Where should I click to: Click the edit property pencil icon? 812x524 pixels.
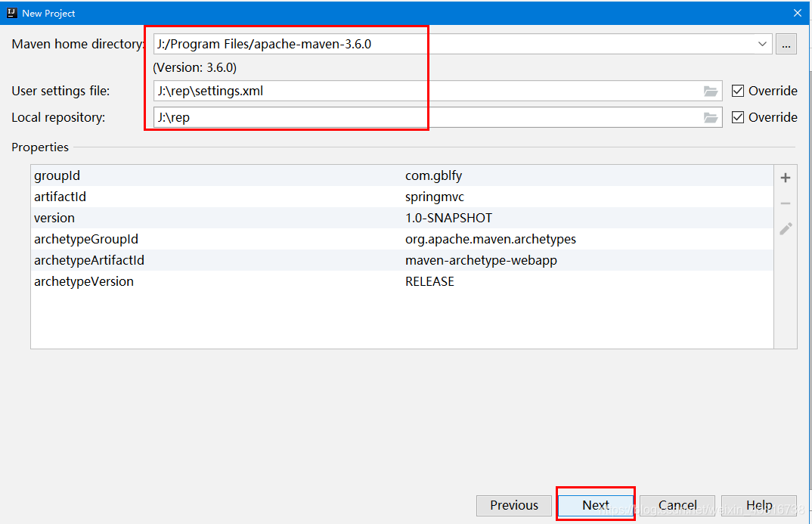pyautogui.click(x=786, y=228)
